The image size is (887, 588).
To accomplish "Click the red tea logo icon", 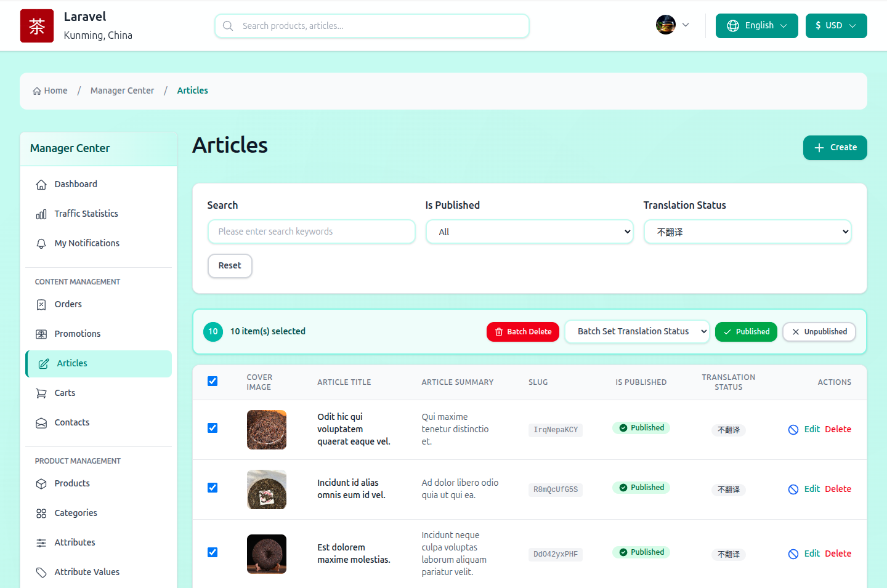I will click(x=37, y=26).
